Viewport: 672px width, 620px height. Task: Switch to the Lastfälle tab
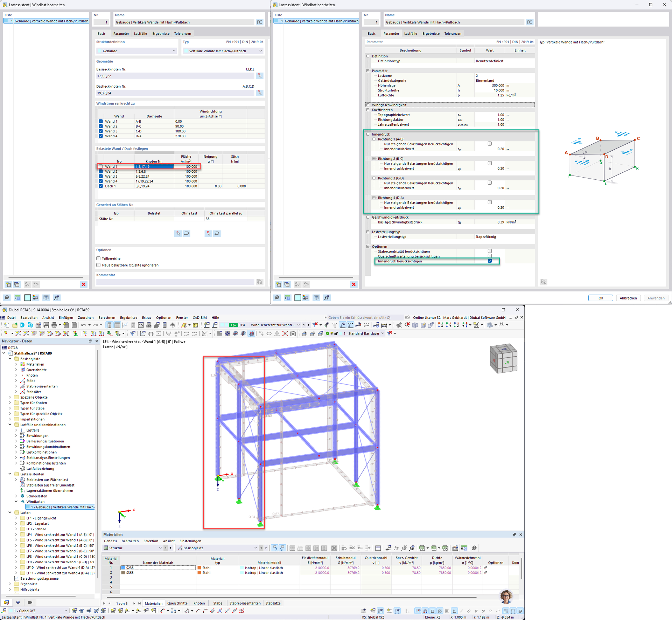coord(140,34)
